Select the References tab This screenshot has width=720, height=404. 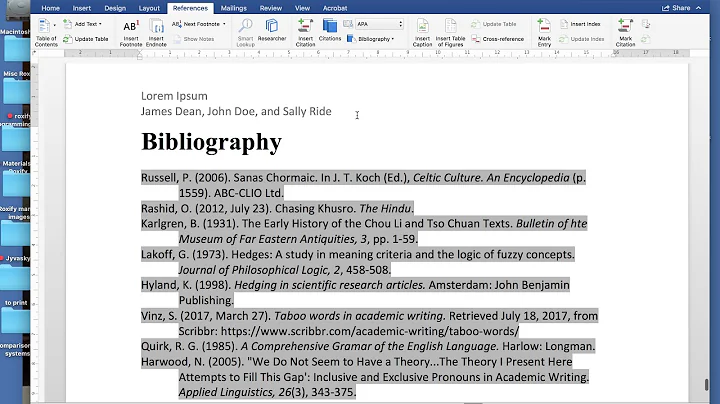190,8
